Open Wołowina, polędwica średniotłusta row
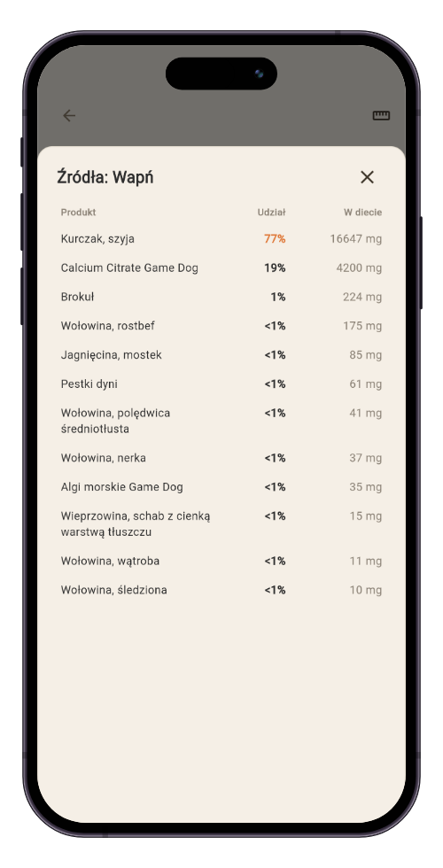The image size is (443, 868). (221, 421)
